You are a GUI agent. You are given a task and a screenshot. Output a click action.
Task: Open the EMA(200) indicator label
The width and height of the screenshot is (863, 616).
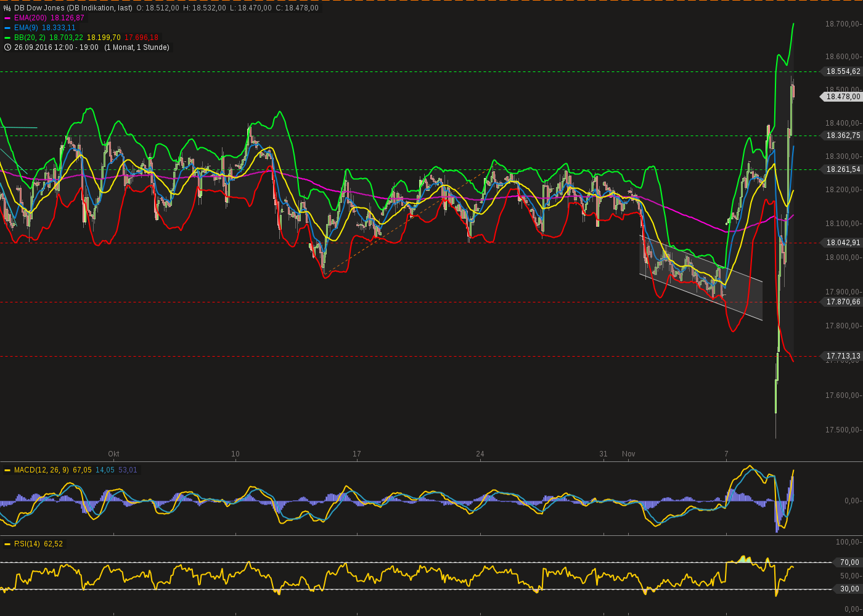[x=30, y=18]
